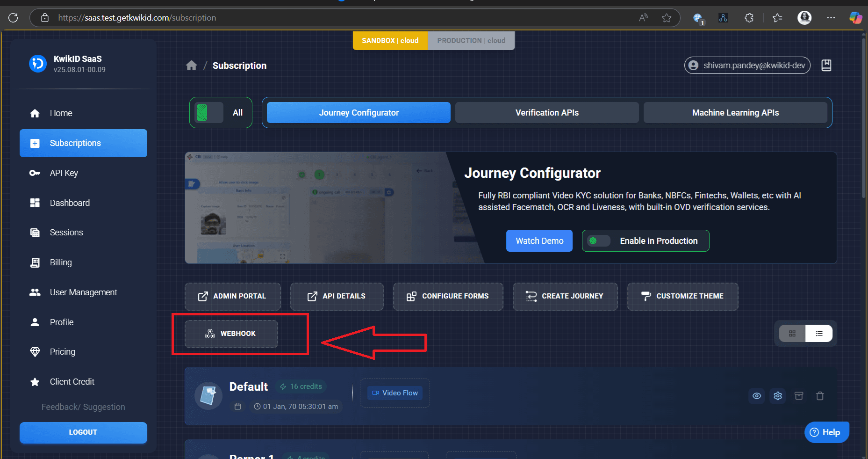Open Sessions in the sidebar
The image size is (868, 459).
pos(83,233)
